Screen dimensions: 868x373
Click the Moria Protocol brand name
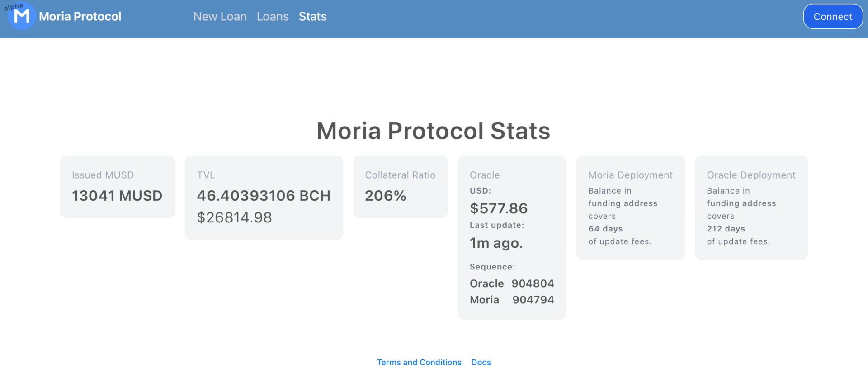(80, 17)
